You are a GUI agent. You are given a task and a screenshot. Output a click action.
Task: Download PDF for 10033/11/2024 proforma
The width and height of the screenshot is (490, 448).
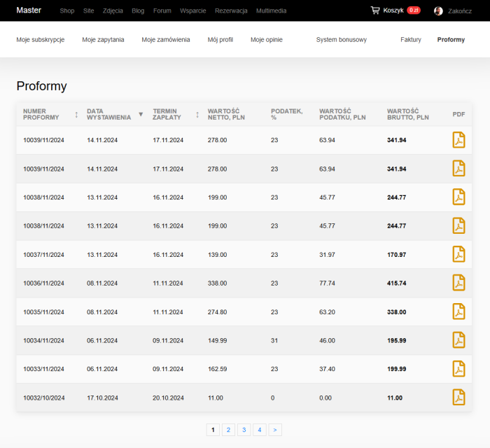tap(458, 369)
